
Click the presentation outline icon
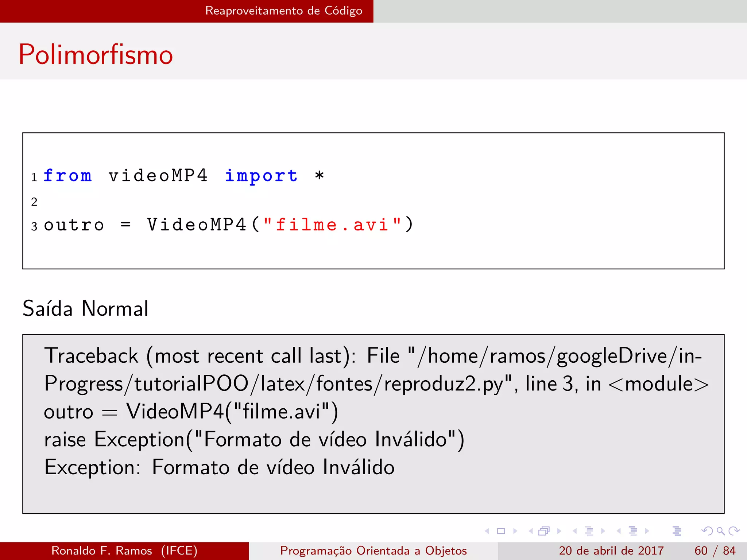[677, 531]
